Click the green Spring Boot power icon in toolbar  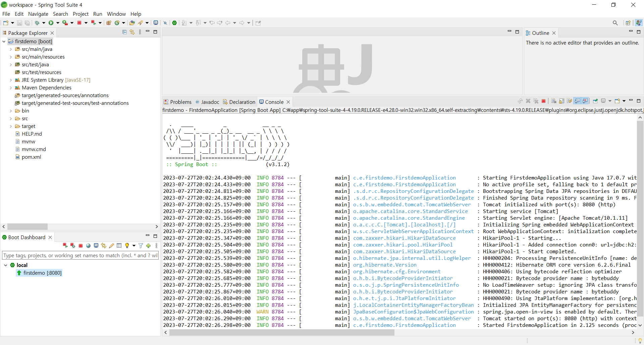click(x=174, y=23)
